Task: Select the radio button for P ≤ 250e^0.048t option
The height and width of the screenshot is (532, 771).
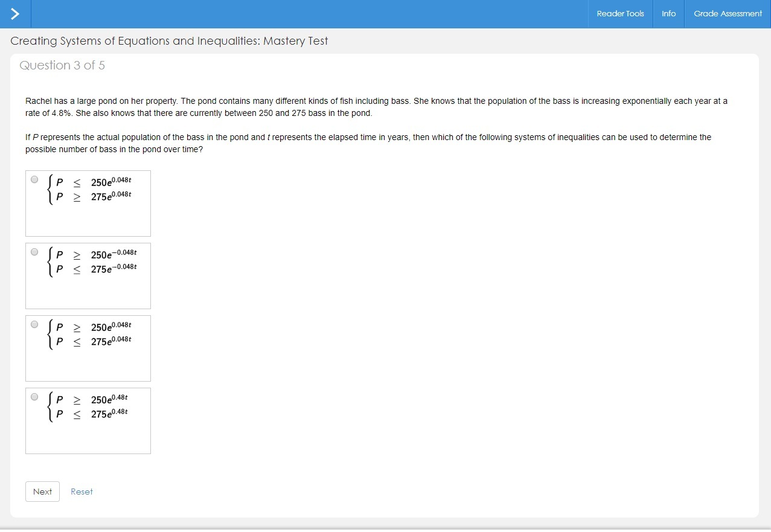Action: pos(34,179)
